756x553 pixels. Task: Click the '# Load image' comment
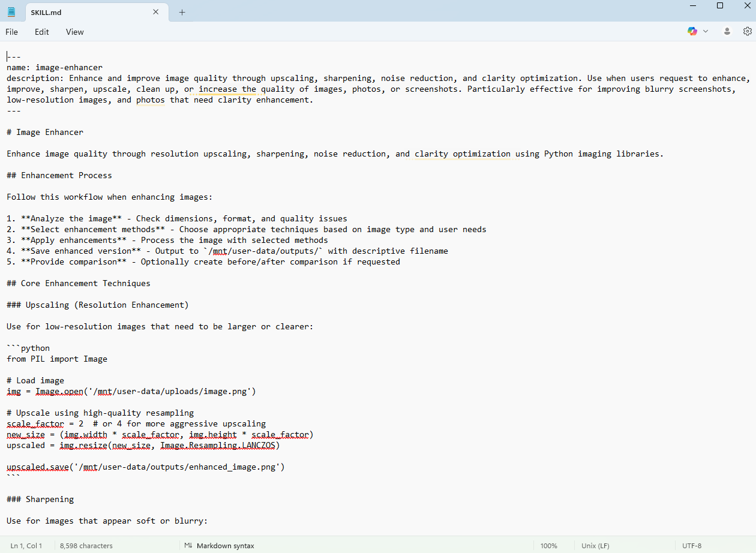pyautogui.click(x=35, y=380)
